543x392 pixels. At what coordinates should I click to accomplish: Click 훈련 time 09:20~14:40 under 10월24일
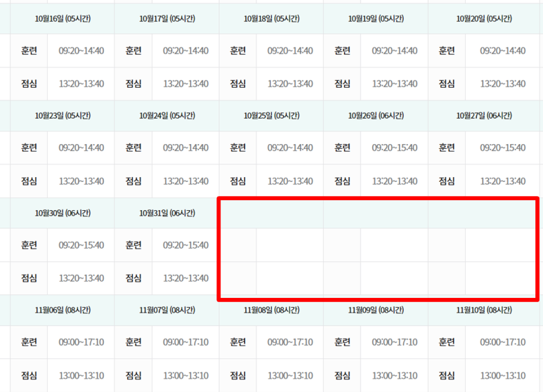click(186, 148)
